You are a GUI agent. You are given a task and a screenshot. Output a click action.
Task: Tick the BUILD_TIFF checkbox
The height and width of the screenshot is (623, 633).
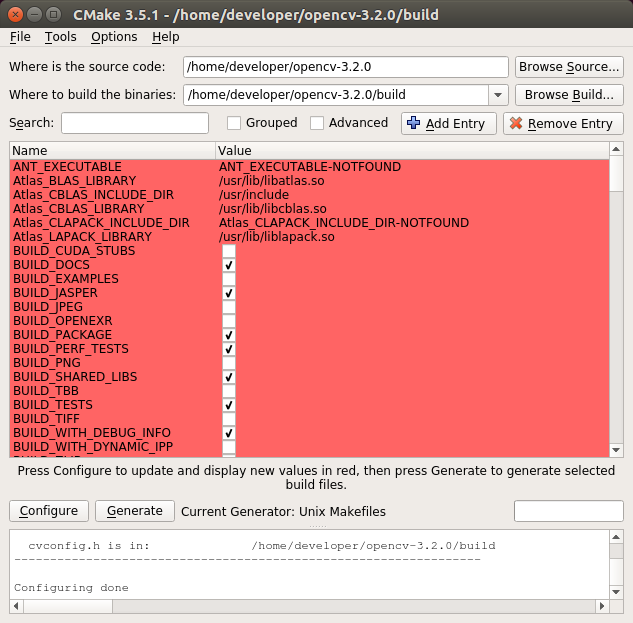click(229, 419)
